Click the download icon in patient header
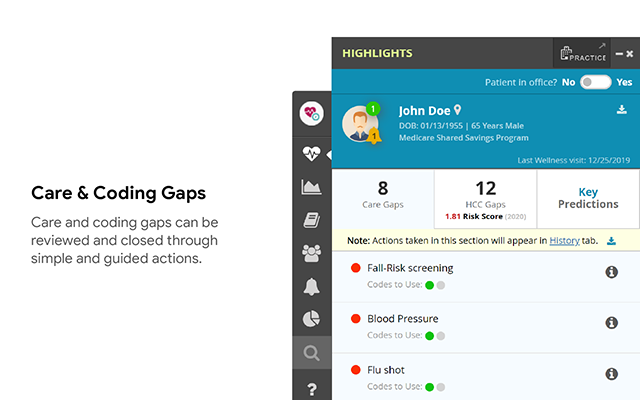Viewport: 640px width, 400px height. point(621,110)
